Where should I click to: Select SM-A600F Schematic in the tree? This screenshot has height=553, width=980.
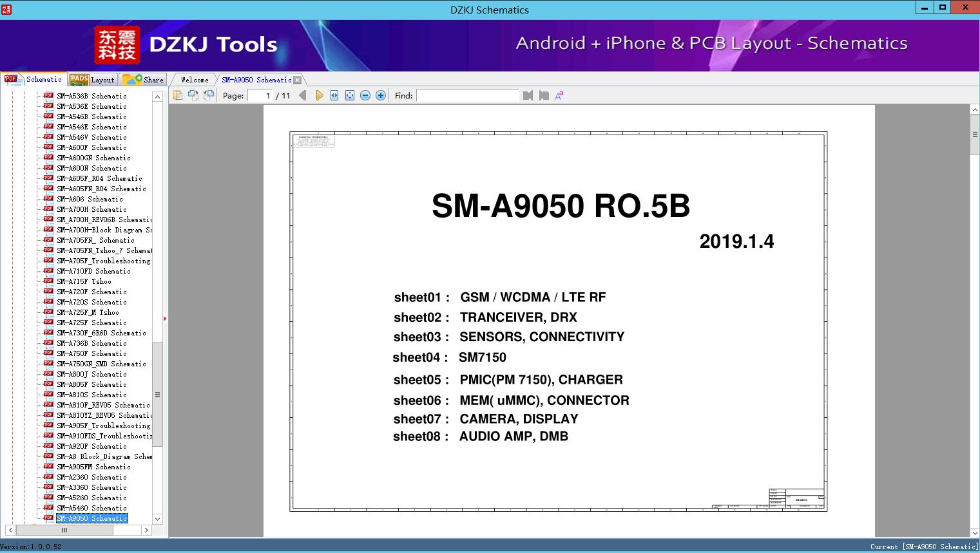coord(91,147)
